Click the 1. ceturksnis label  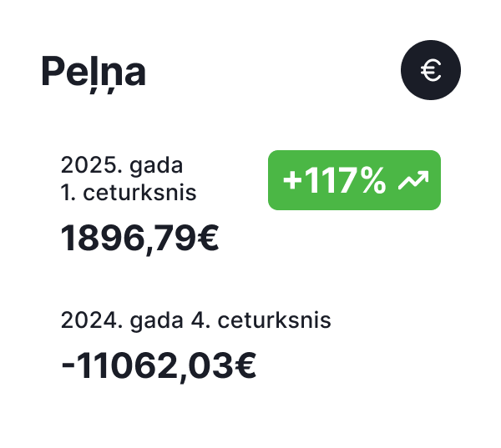click(129, 193)
